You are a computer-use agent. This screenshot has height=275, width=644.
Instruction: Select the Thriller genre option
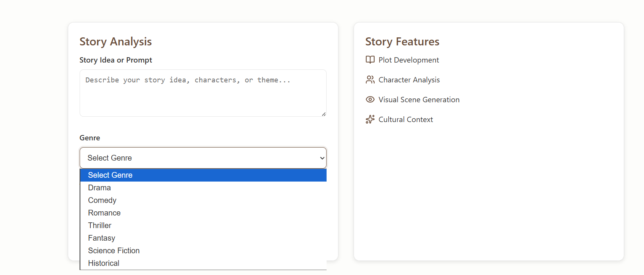point(100,225)
